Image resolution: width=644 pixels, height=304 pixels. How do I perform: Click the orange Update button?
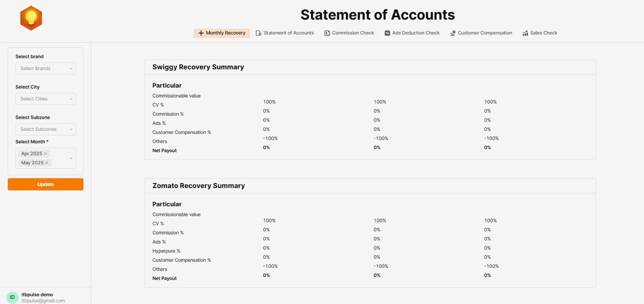pyautogui.click(x=45, y=184)
